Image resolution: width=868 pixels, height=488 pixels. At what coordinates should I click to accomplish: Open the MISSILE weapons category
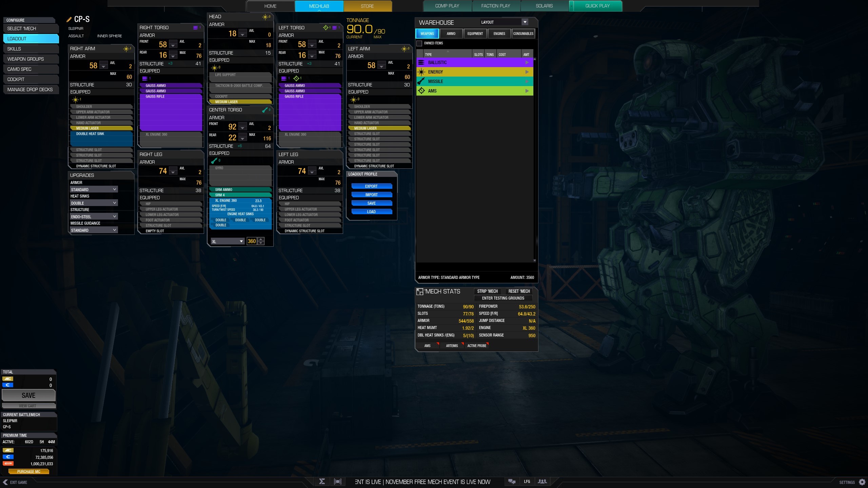point(475,81)
